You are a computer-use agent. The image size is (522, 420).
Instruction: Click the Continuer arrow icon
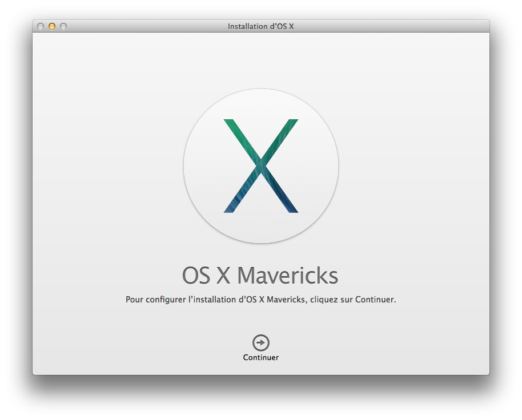[x=260, y=342]
